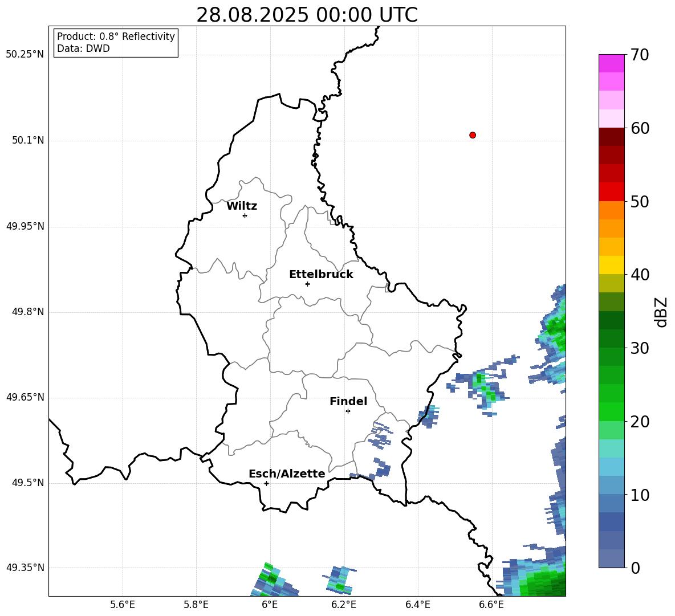
Task: Click the dBZ colorbar axis label
Action: [x=661, y=312]
